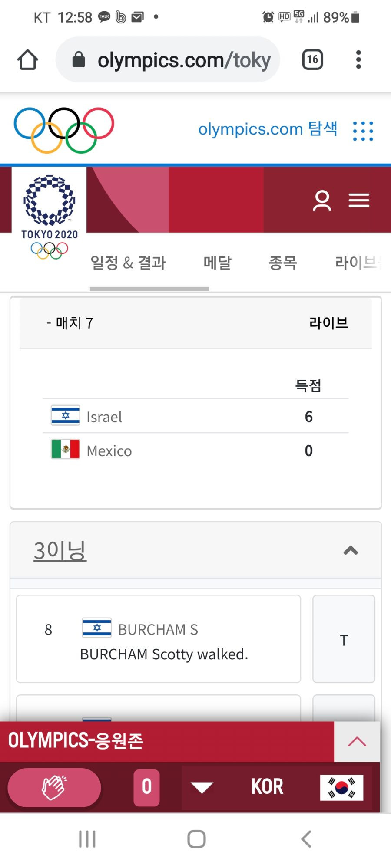
Task: Tap the browser home icon
Action: (28, 59)
